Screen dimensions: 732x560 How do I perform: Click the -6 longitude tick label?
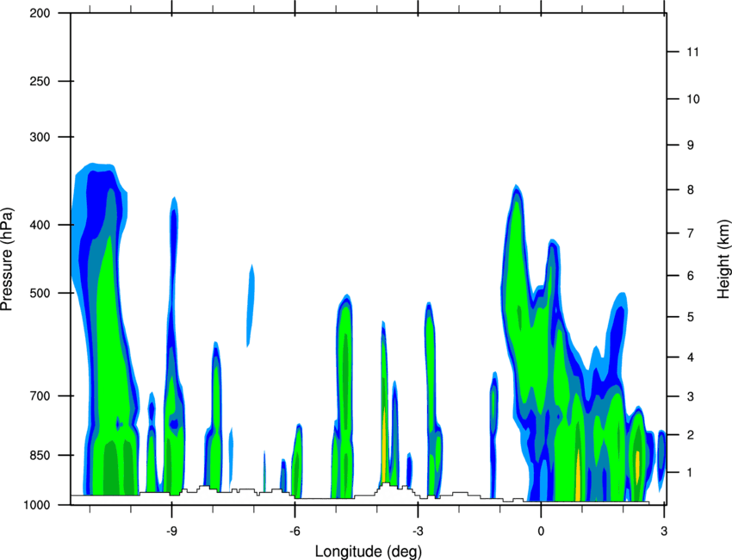tap(295, 532)
